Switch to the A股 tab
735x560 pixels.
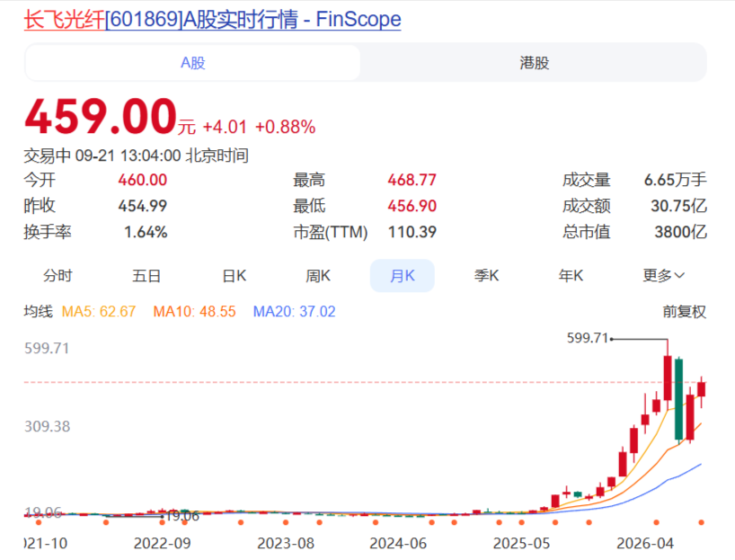click(192, 63)
